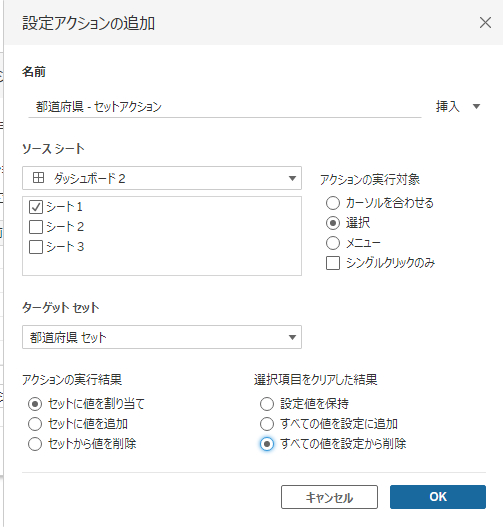Image resolution: width=503 pixels, height=527 pixels.
Task: Select 設定値を保持 radio option
Action: (x=267, y=404)
